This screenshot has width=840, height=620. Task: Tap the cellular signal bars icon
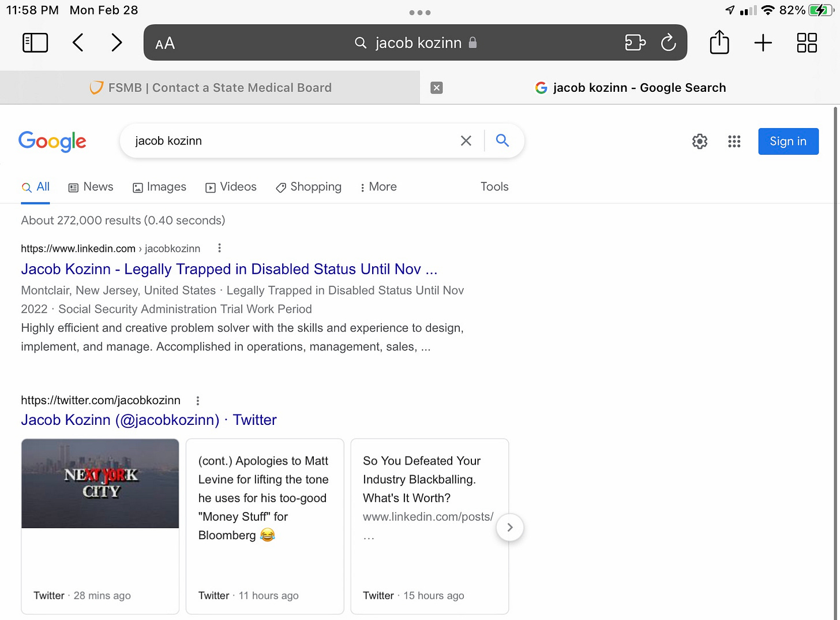[x=748, y=10]
